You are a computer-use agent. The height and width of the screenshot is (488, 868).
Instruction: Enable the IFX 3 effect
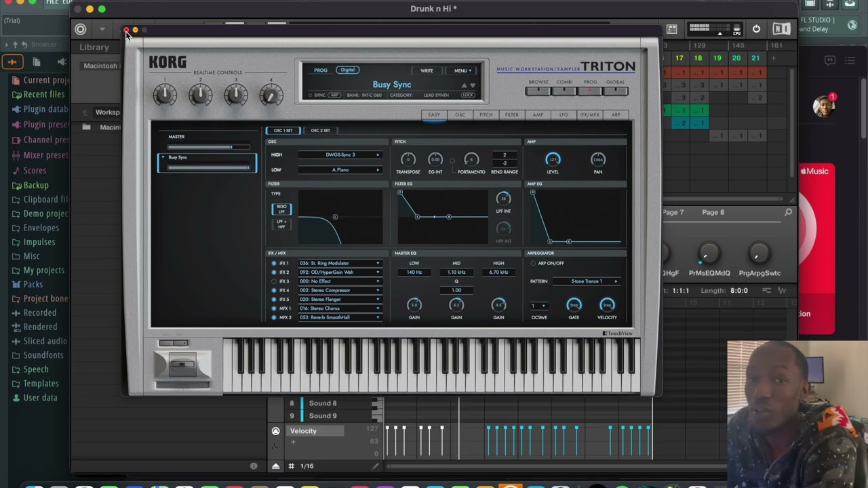[x=274, y=281]
